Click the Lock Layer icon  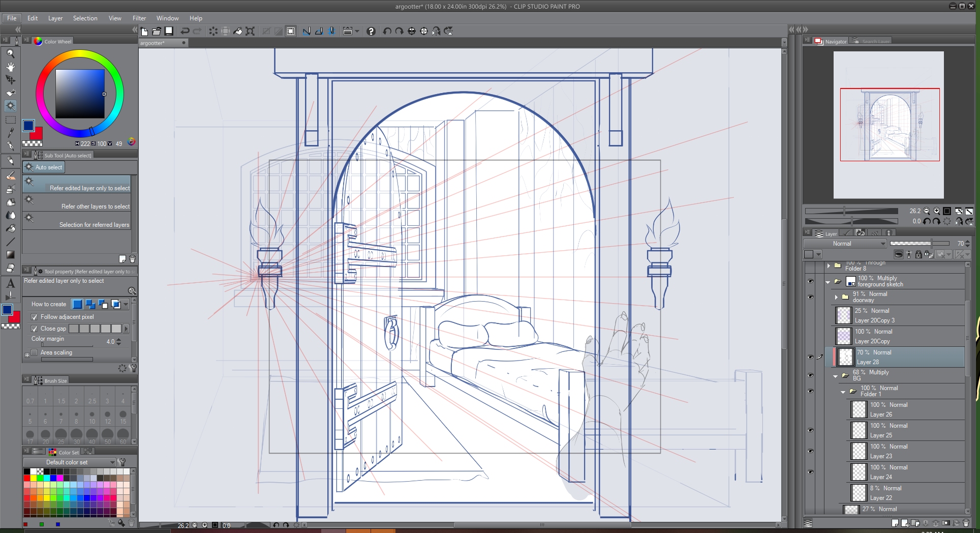point(918,254)
